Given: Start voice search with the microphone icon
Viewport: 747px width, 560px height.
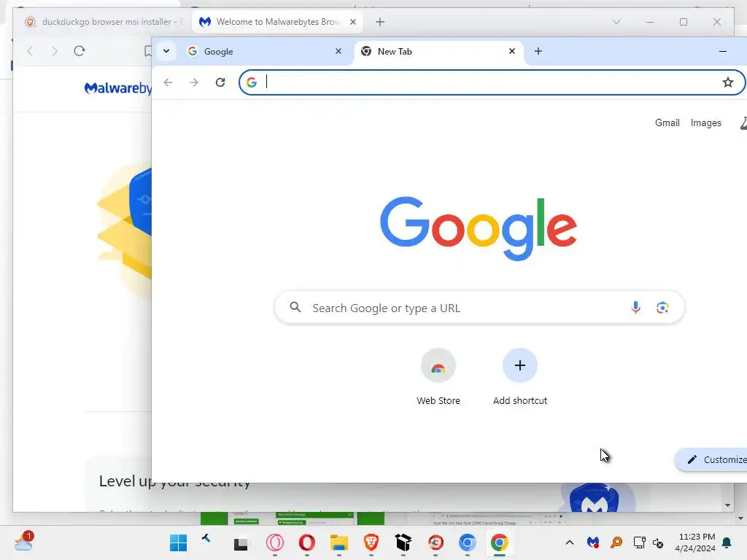Looking at the screenshot, I should [635, 308].
